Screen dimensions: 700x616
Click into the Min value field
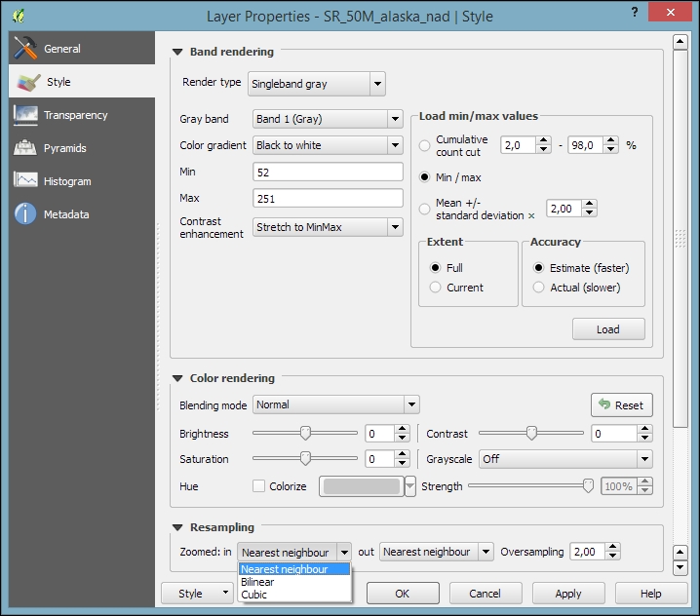[x=327, y=172]
